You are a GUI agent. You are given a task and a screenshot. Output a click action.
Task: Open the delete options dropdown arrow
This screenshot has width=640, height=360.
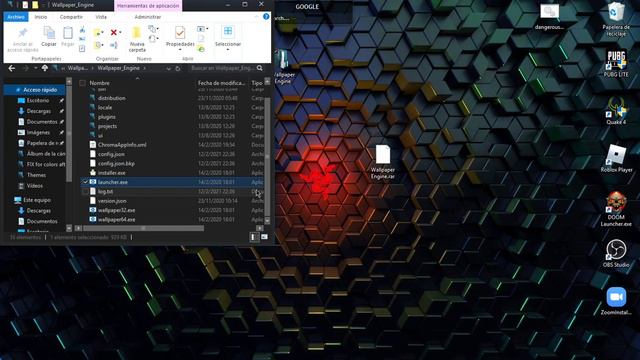coord(120,32)
